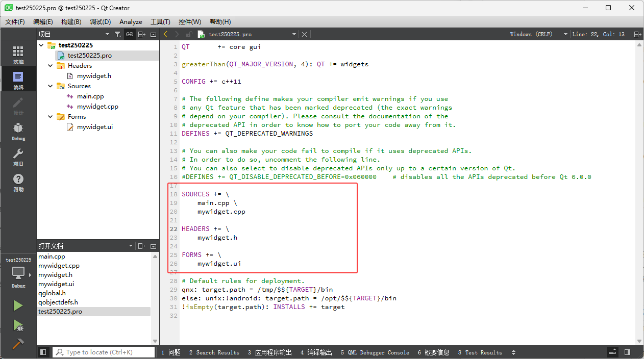Split the editor with top-right split icon
The image size is (644, 359).
637,34
